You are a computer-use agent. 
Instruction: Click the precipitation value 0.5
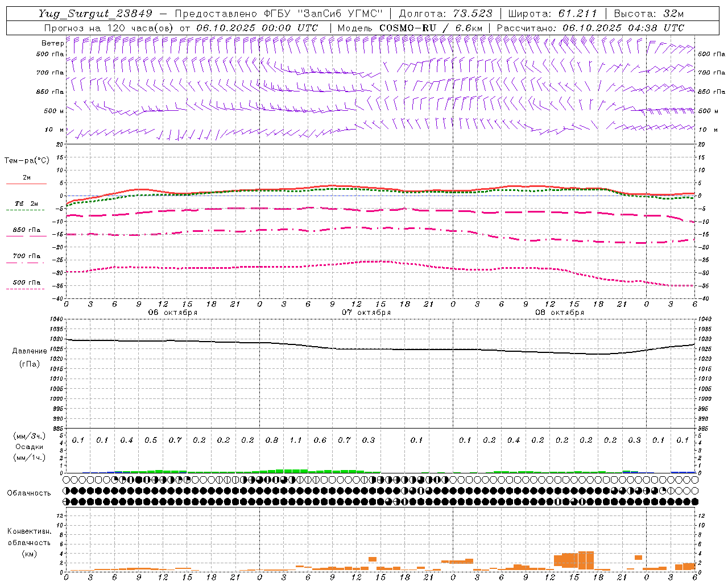point(151,440)
